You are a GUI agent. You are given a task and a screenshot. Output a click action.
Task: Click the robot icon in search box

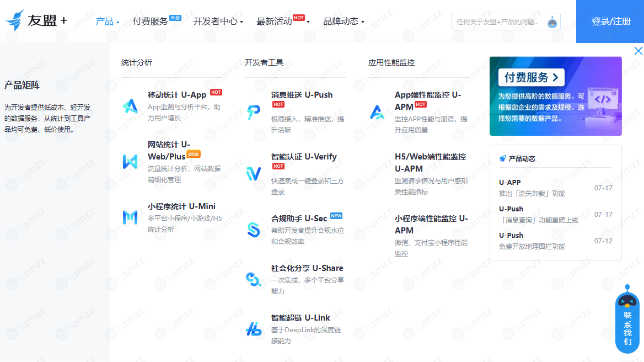point(552,22)
